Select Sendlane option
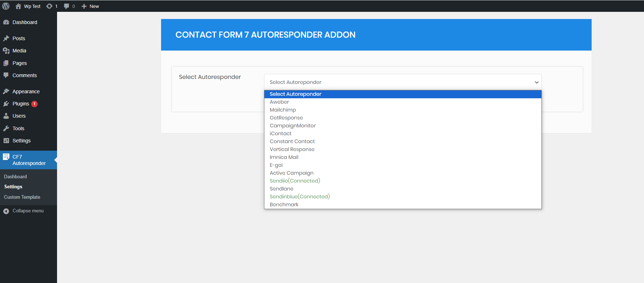Image resolution: width=644 pixels, height=283 pixels. [403, 189]
